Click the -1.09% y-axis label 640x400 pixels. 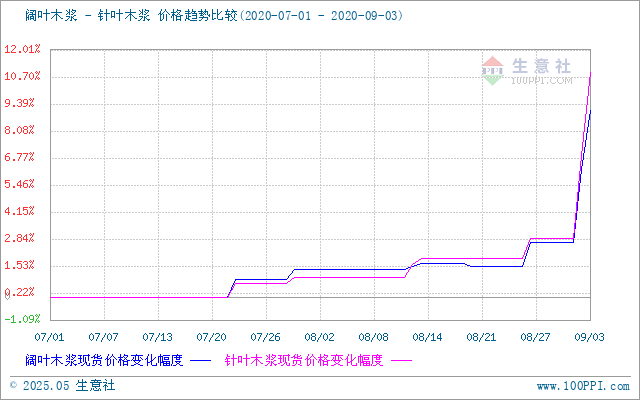(22, 319)
